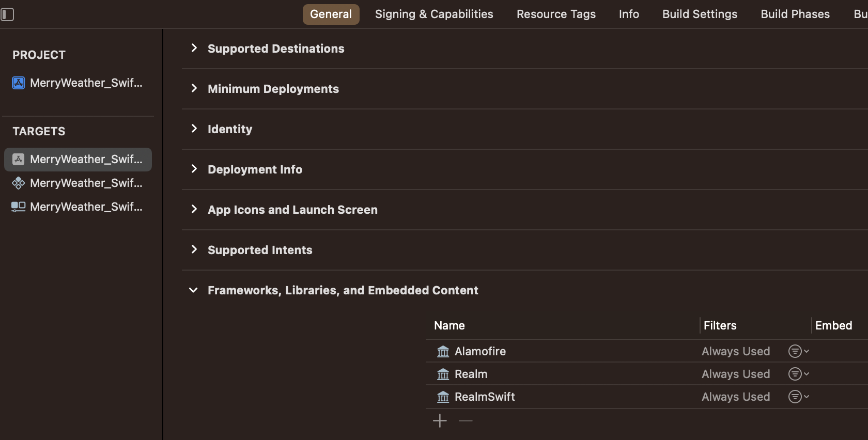Open platform filter menu for Realm
The height and width of the screenshot is (440, 868).
tap(798, 374)
